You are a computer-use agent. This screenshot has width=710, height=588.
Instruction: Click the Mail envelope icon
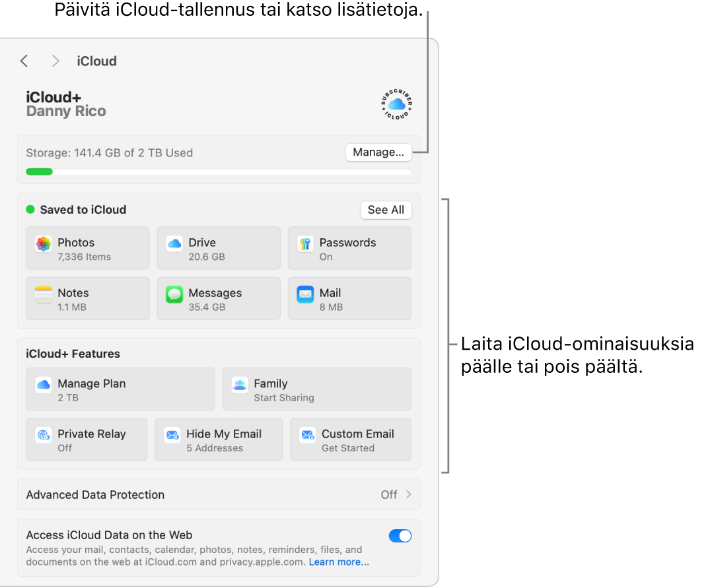[305, 294]
